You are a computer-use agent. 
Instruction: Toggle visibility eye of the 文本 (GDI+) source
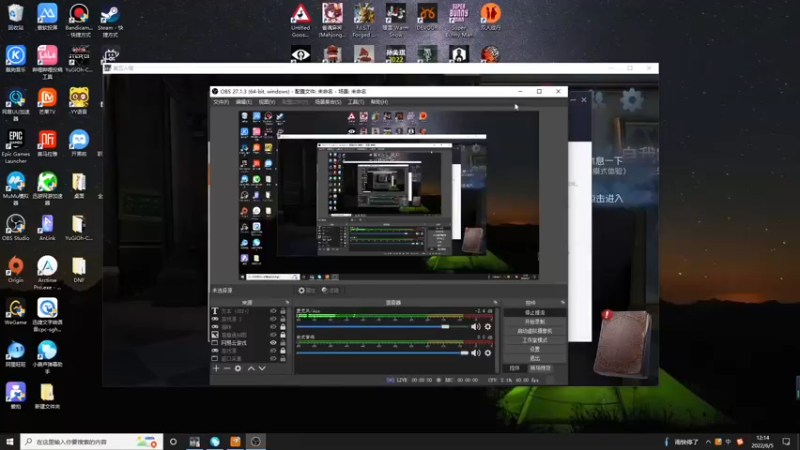pyautogui.click(x=273, y=311)
